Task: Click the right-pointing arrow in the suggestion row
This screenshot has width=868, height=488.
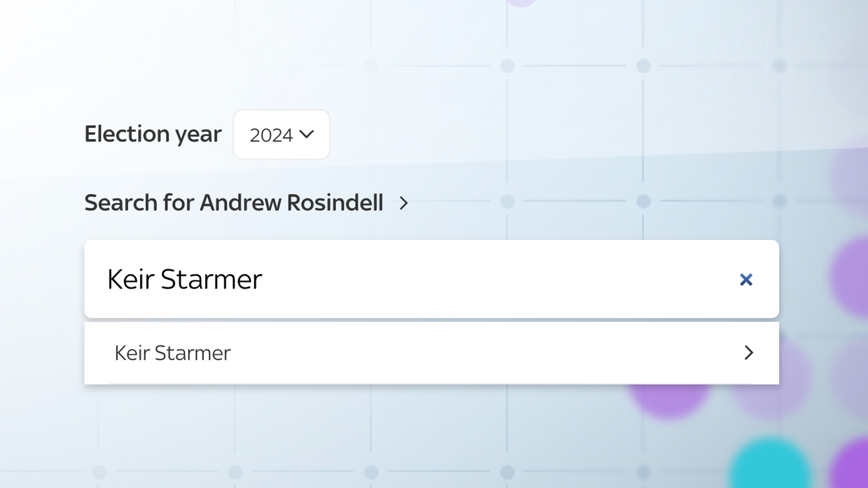Action: 749,353
